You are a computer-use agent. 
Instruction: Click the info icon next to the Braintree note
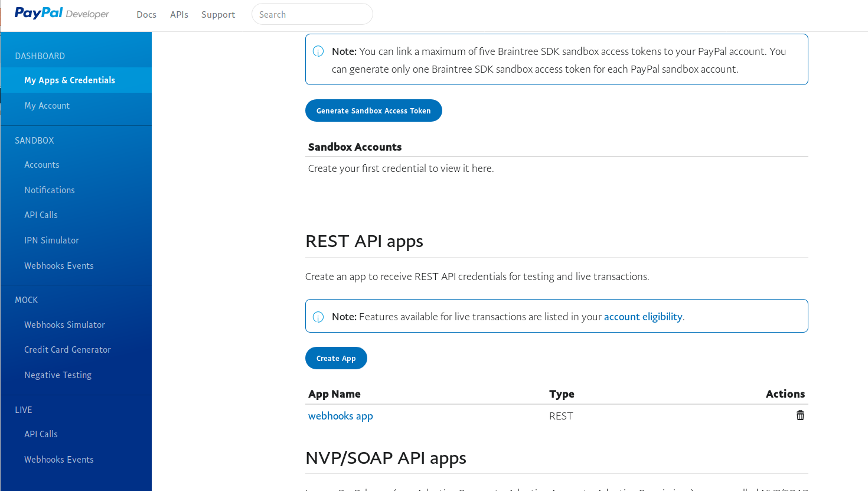point(318,51)
